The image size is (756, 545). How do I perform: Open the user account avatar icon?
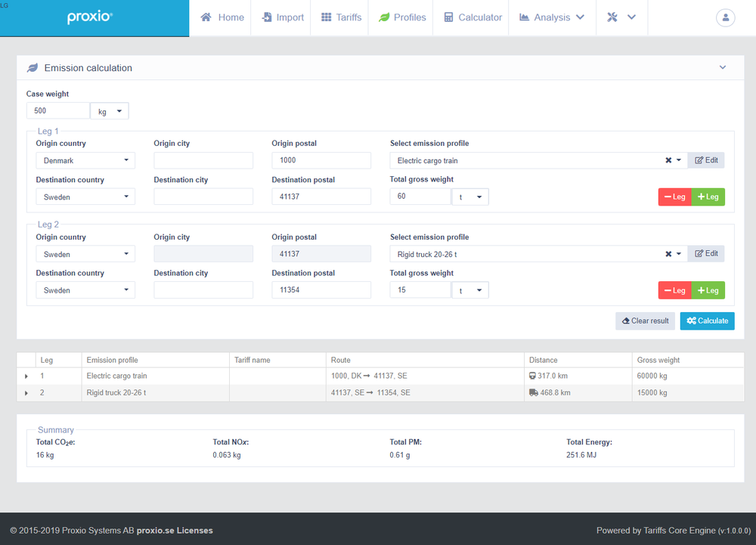point(725,18)
